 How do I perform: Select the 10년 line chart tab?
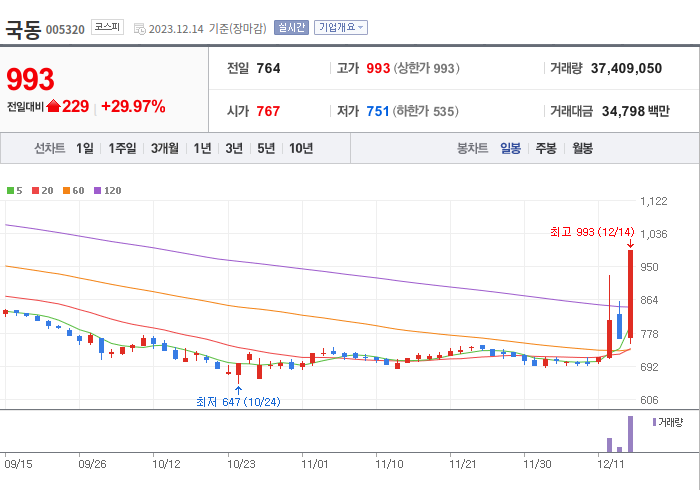pyautogui.click(x=301, y=148)
